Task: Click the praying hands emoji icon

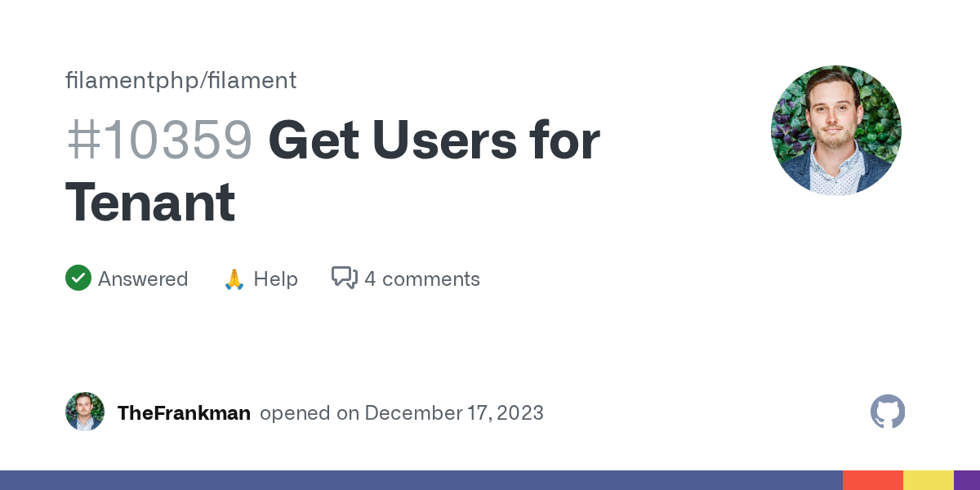Action: tap(234, 279)
